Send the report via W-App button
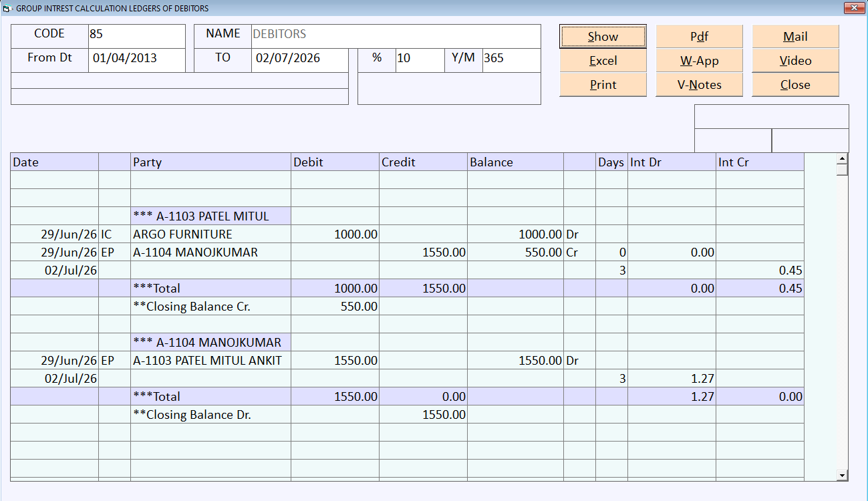The width and height of the screenshot is (868, 501). (x=699, y=61)
